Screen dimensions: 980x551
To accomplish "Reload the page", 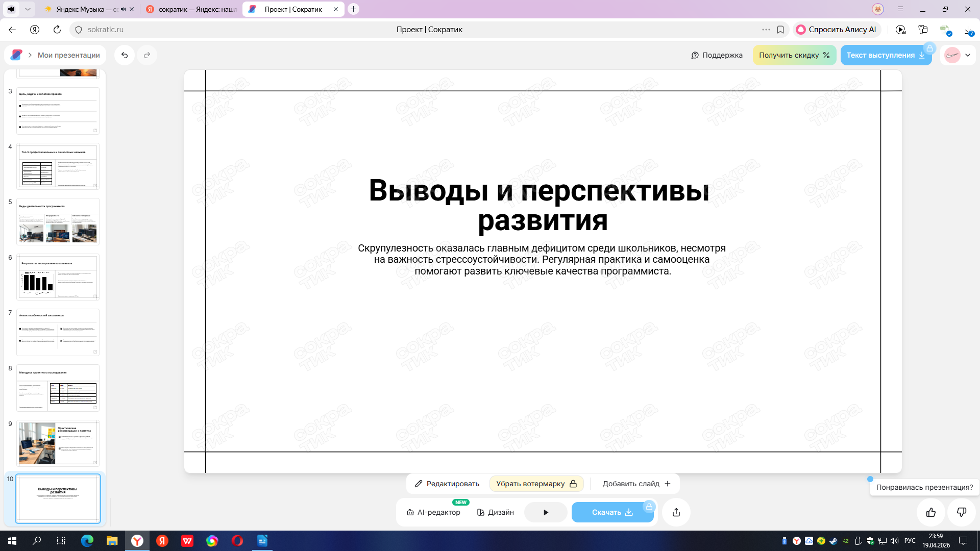I will coord(57,30).
